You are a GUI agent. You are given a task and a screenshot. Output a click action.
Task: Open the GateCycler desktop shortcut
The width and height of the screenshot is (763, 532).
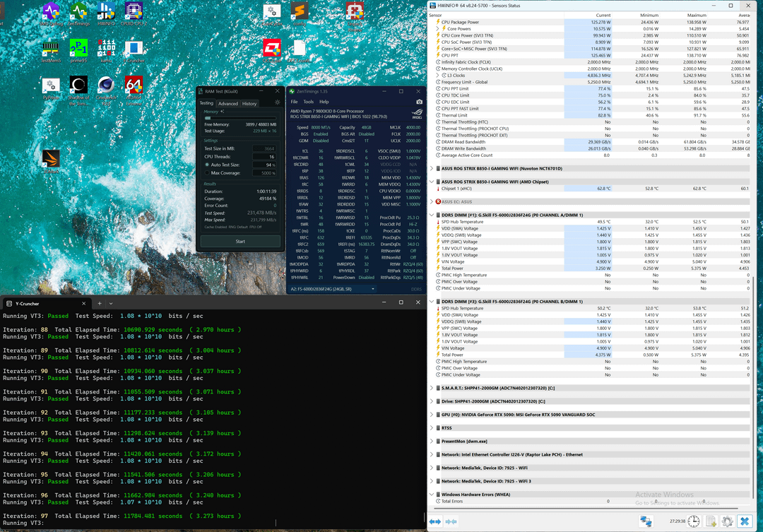(271, 14)
